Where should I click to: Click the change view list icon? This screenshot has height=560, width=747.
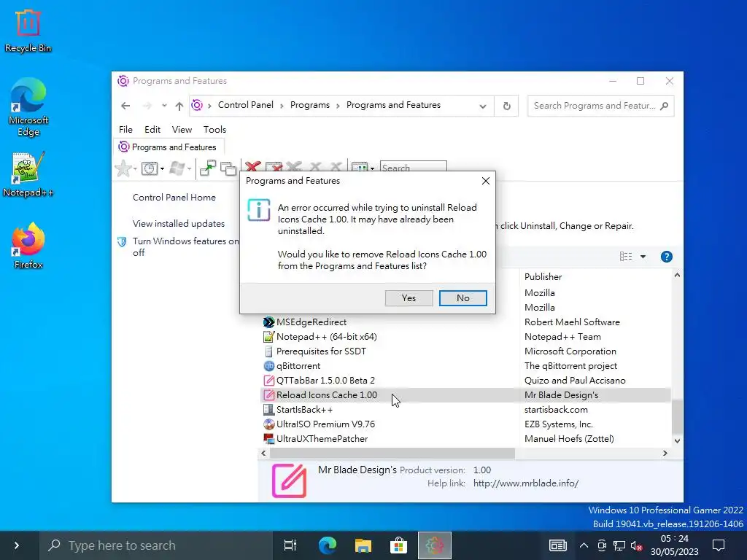pos(625,257)
